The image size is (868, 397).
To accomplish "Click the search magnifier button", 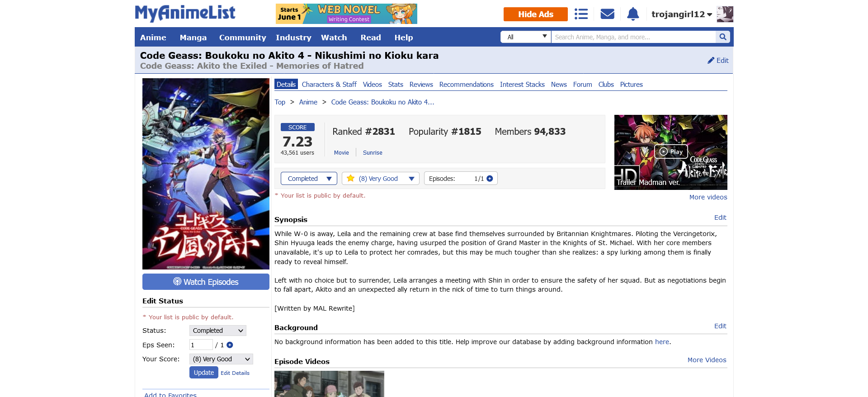I will [x=723, y=37].
